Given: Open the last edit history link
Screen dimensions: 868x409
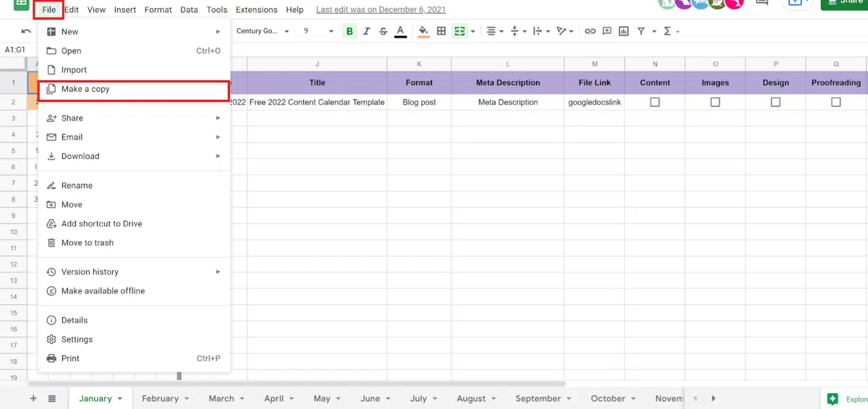Looking at the screenshot, I should [x=380, y=10].
